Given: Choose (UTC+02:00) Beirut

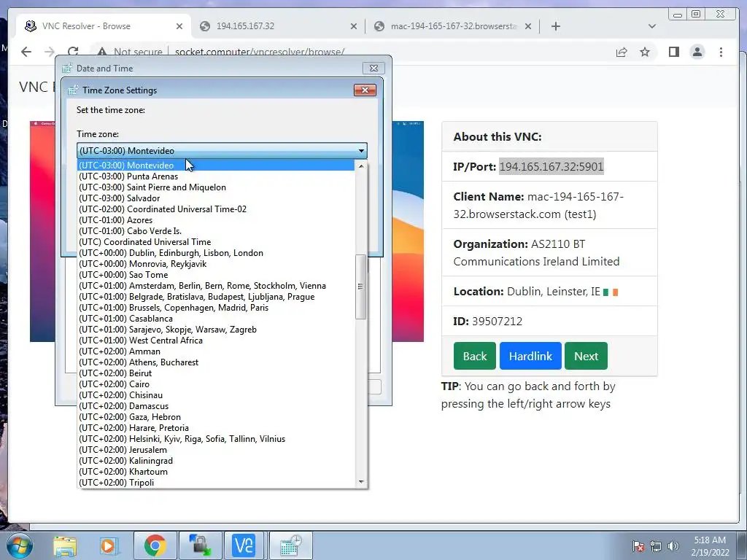Looking at the screenshot, I should pyautogui.click(x=216, y=373).
